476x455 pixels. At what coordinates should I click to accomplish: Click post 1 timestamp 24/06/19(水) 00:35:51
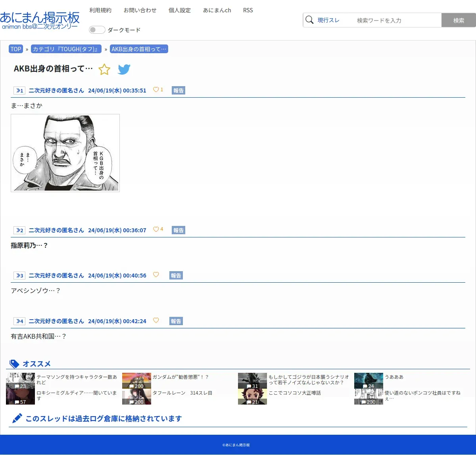point(117,91)
